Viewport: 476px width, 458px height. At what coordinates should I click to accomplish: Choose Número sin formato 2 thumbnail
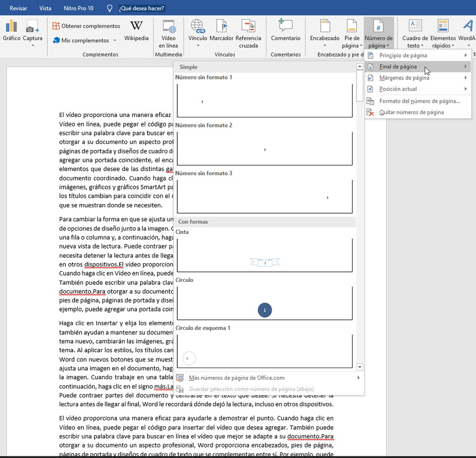(264, 149)
